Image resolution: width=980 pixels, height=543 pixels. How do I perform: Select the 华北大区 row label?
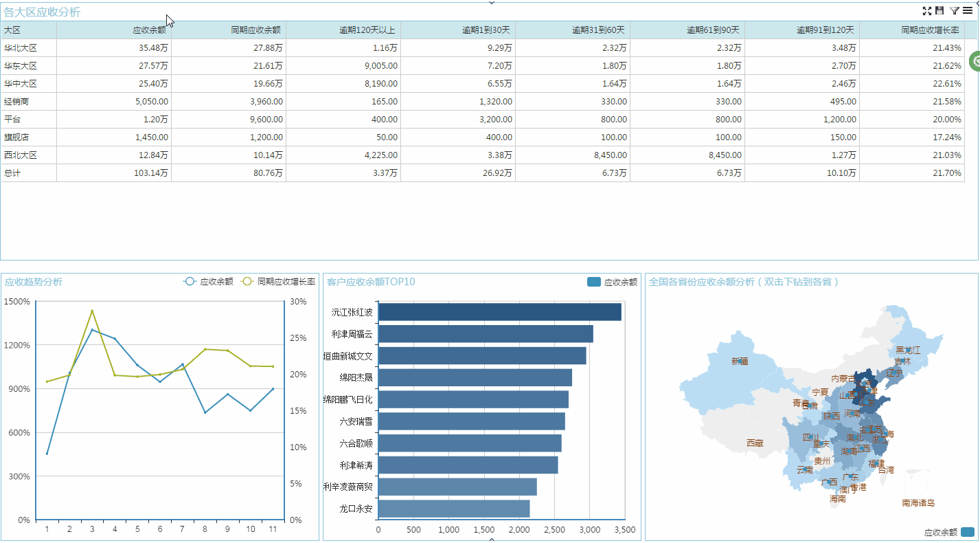point(21,48)
